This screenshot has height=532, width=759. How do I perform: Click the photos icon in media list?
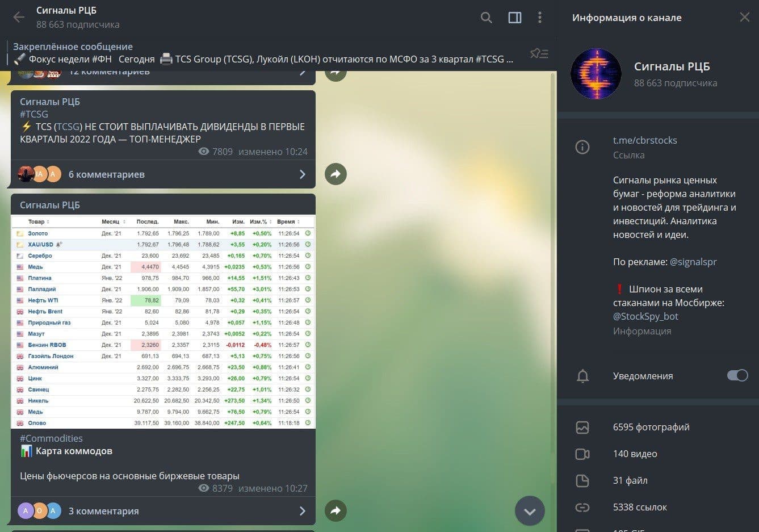pos(582,428)
